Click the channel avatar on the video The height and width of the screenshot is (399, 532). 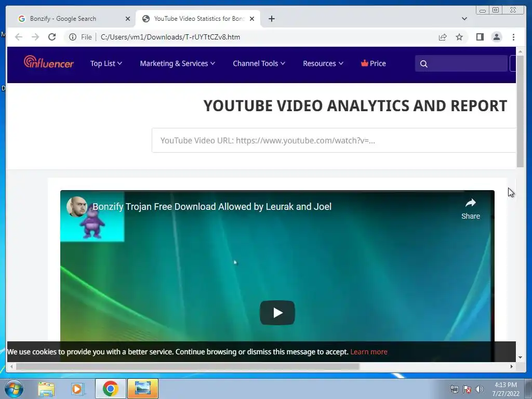pos(77,206)
